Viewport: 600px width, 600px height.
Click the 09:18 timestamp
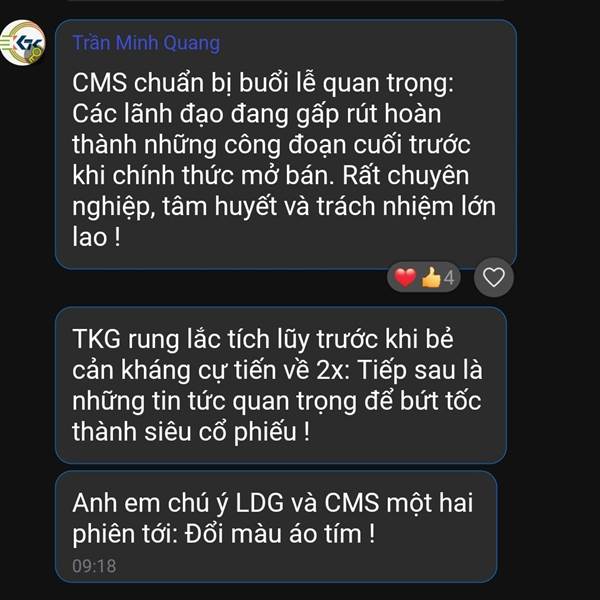coord(94,566)
